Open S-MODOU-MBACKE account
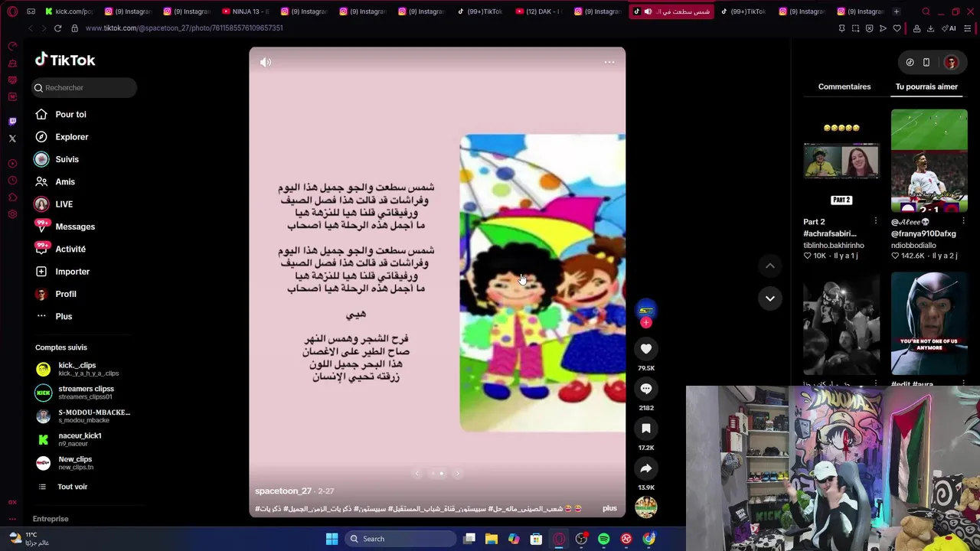Screen dimensions: 980x551 (84, 416)
